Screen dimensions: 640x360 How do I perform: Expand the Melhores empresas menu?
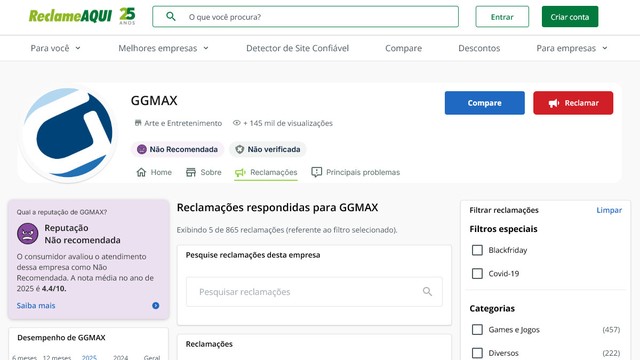coord(163,48)
